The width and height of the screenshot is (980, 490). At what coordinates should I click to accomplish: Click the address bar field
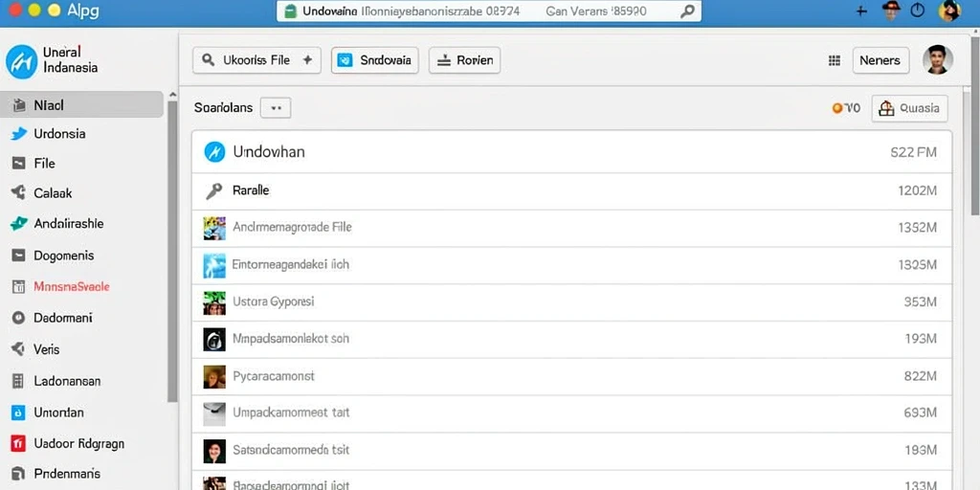point(489,11)
